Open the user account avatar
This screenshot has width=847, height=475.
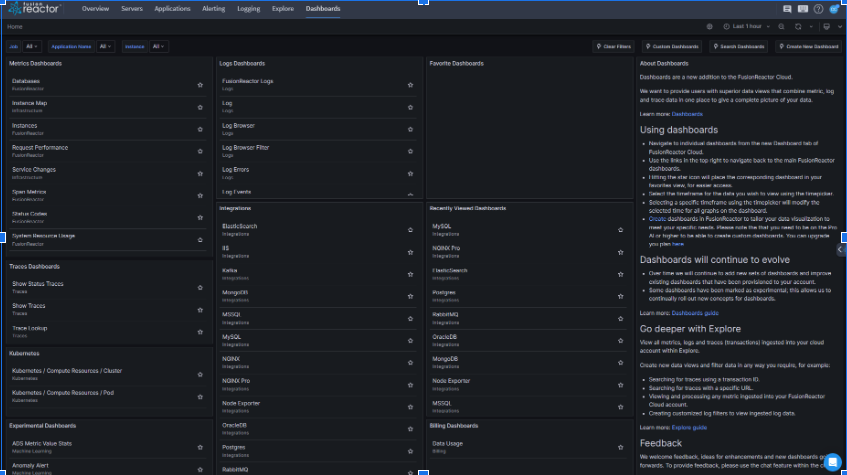835,9
